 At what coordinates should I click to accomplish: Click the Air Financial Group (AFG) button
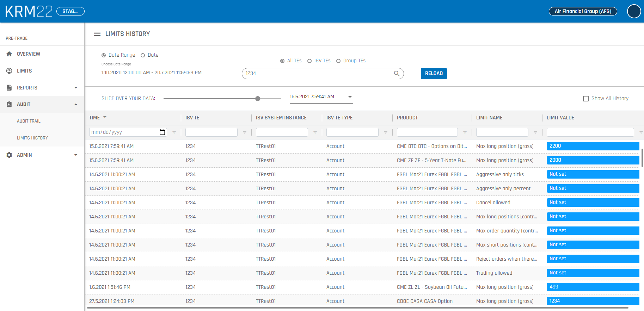(x=583, y=11)
